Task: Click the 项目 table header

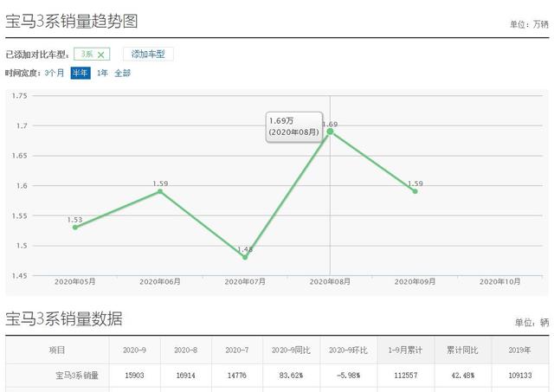Action: tap(57, 350)
